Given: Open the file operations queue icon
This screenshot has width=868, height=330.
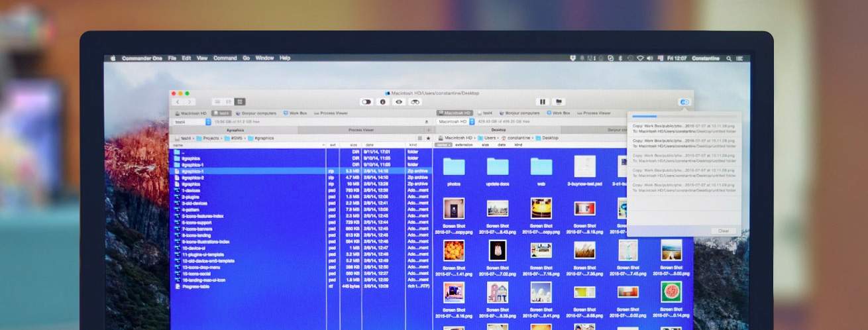Looking at the screenshot, I should coord(684,102).
